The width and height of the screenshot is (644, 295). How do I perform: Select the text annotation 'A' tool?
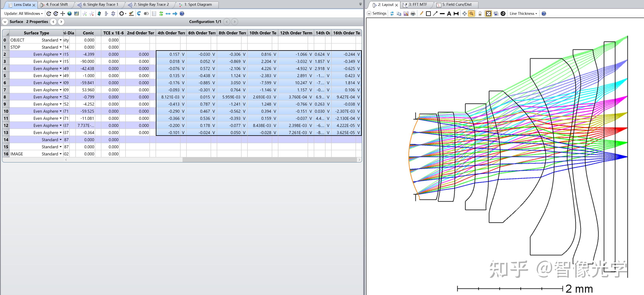coord(449,14)
